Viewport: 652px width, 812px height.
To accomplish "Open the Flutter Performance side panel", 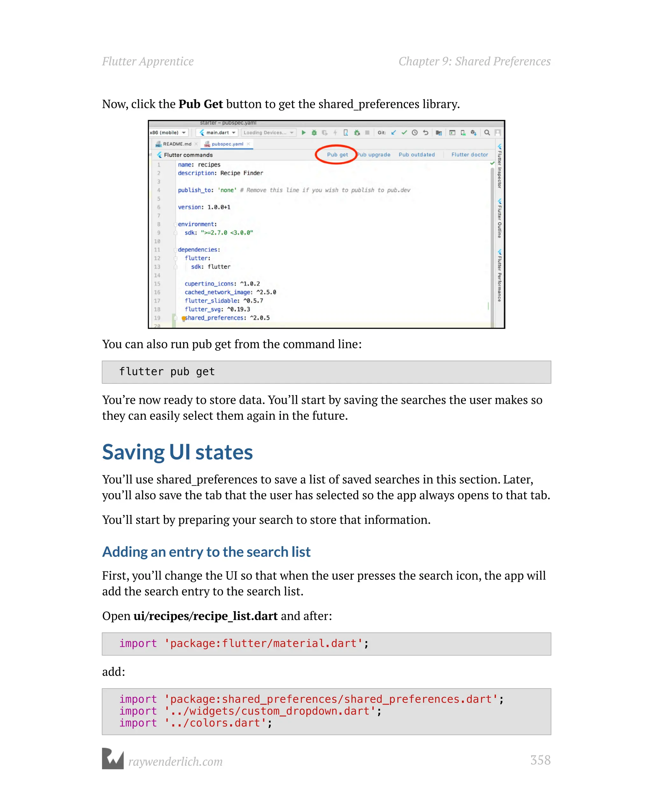I will click(500, 275).
